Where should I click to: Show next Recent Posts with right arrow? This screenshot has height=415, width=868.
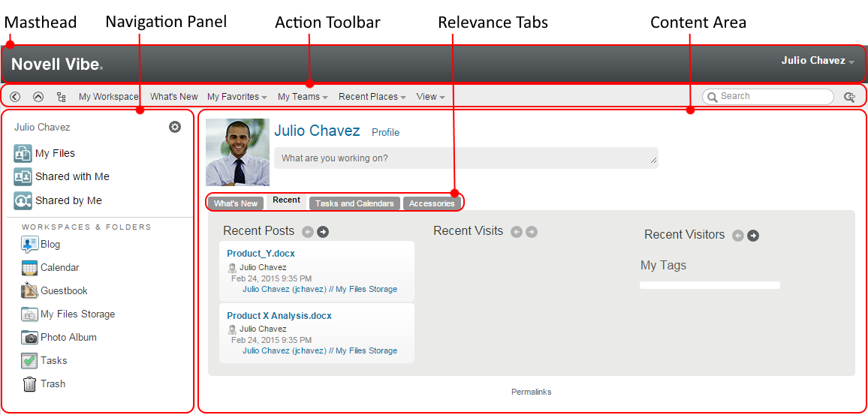(x=323, y=232)
